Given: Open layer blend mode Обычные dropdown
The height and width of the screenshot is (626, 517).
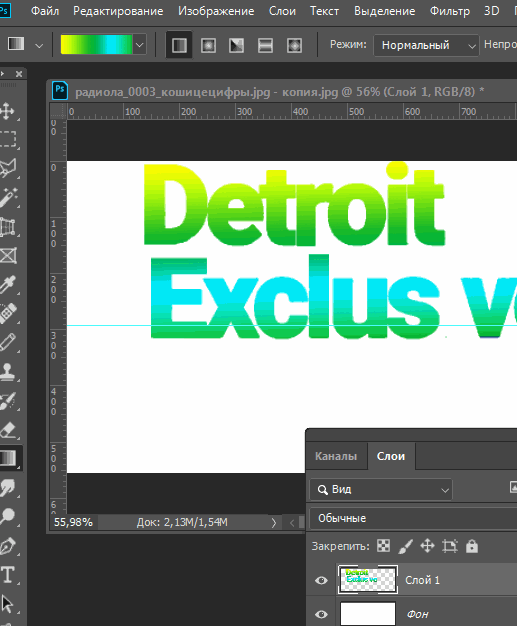Looking at the screenshot, I should pos(413,518).
